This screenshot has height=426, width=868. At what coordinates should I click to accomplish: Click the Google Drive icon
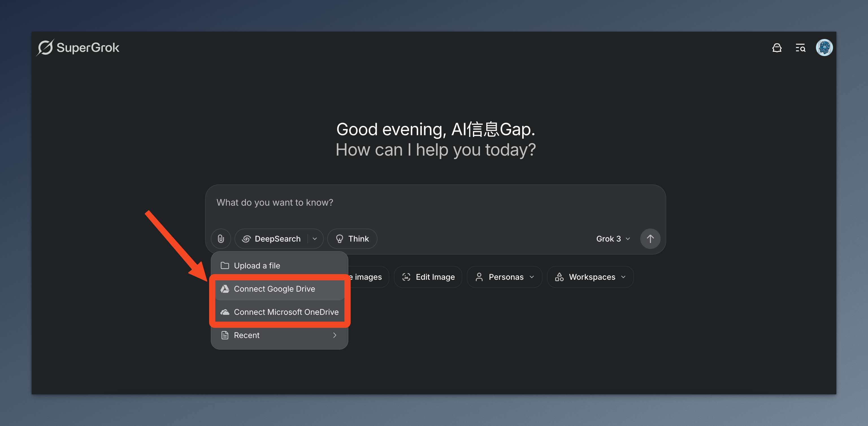click(225, 289)
